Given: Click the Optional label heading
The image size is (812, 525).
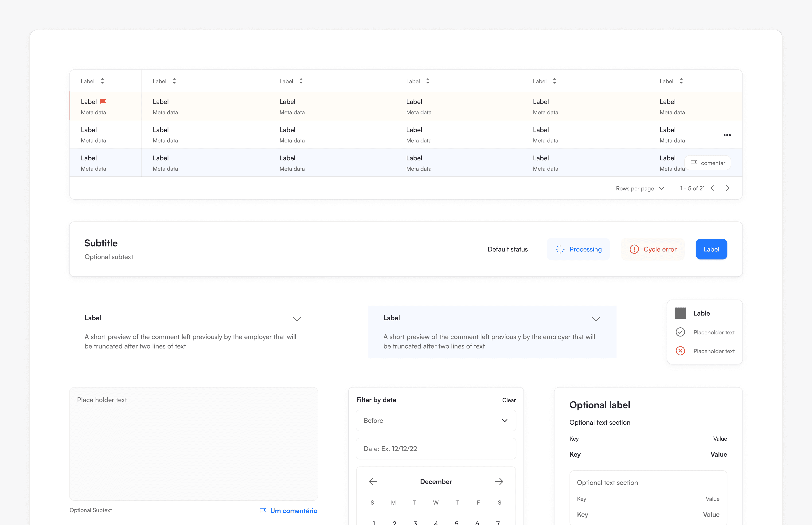Looking at the screenshot, I should (x=599, y=405).
